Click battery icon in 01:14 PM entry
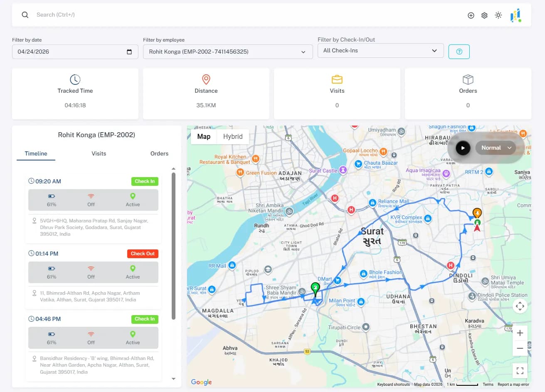 tap(52, 269)
